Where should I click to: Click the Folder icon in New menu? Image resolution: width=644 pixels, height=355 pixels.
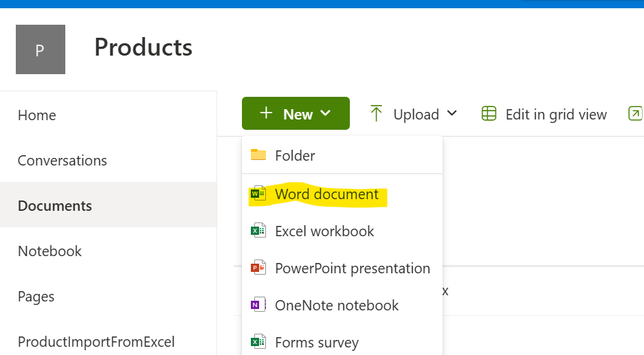click(x=258, y=155)
